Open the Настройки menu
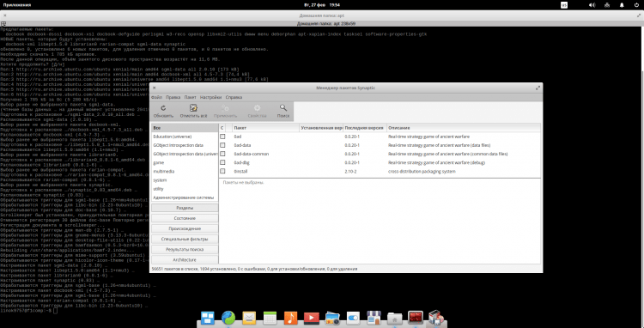 [x=210, y=97]
